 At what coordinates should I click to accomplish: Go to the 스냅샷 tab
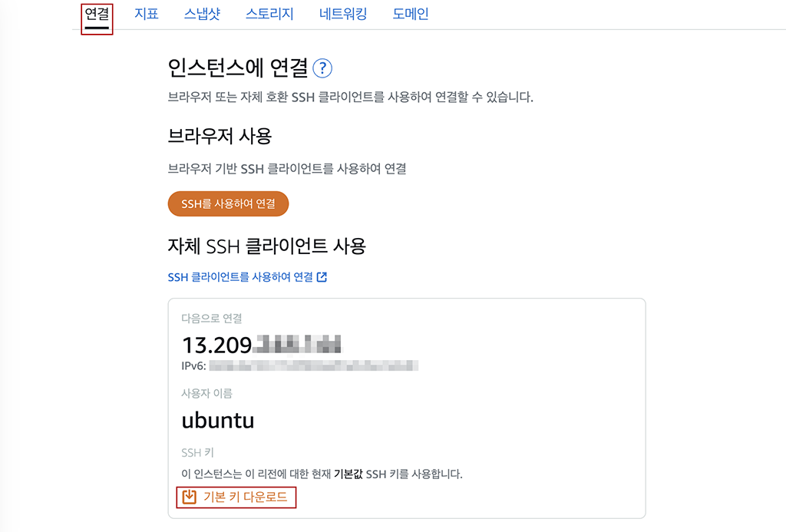[x=202, y=14]
